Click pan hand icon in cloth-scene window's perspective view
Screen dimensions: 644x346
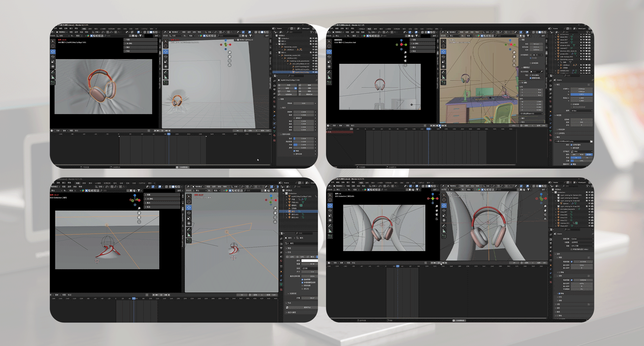point(230,57)
